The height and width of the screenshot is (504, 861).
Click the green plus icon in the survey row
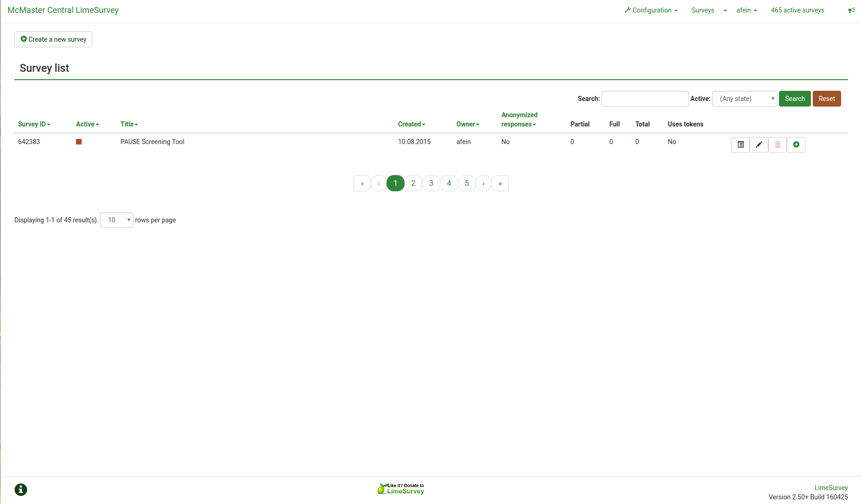point(796,145)
